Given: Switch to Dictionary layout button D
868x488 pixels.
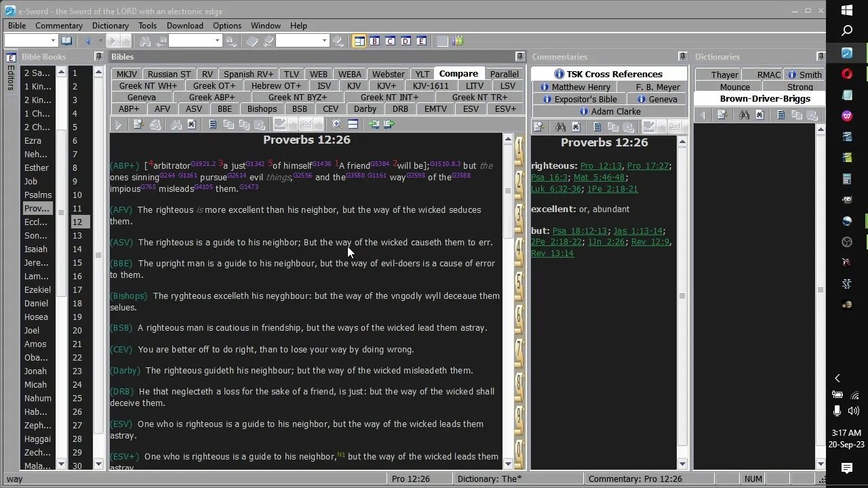Looking at the screenshot, I should tap(406, 41).
